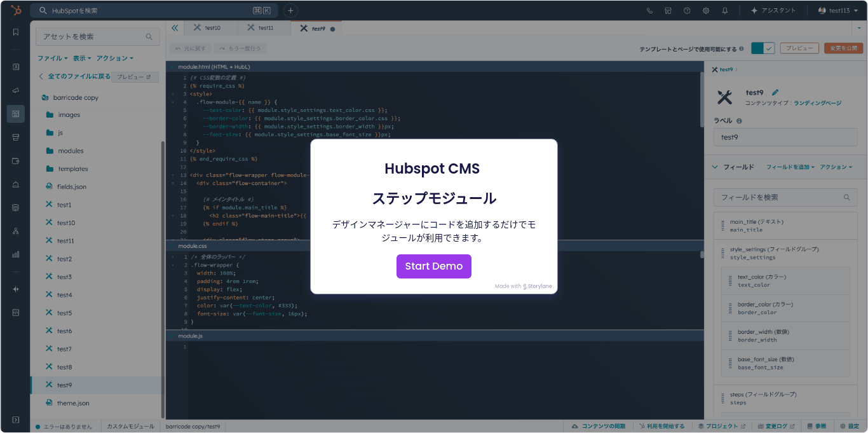Click the HubSpot sprocket logo
This screenshot has height=433, width=868.
coord(15,10)
